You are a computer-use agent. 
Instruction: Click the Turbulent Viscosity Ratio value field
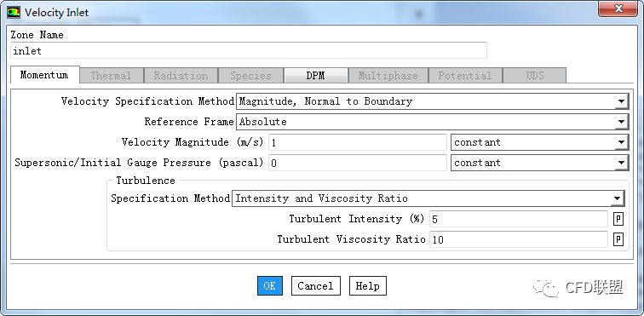(519, 239)
